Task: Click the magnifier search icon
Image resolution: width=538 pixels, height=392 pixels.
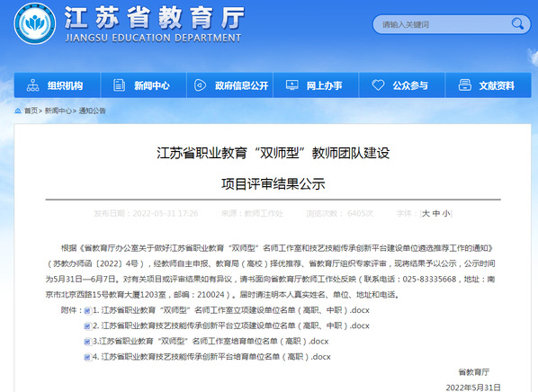Action: (517, 24)
